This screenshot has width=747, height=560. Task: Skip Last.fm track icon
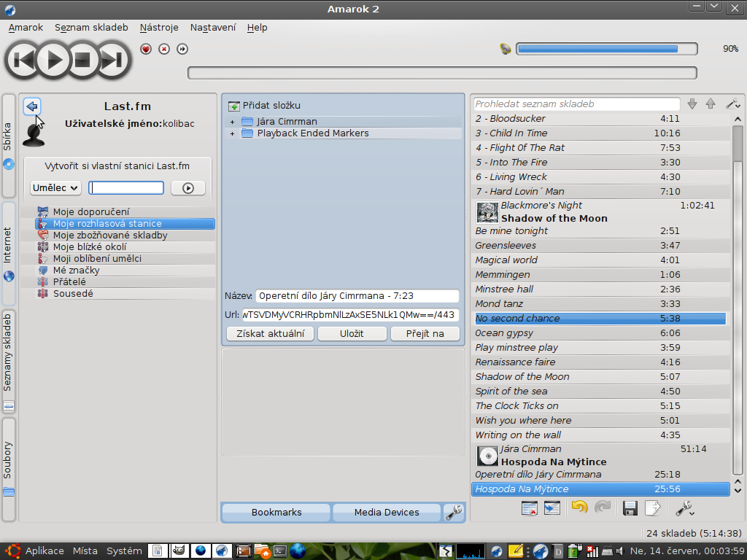(x=182, y=49)
